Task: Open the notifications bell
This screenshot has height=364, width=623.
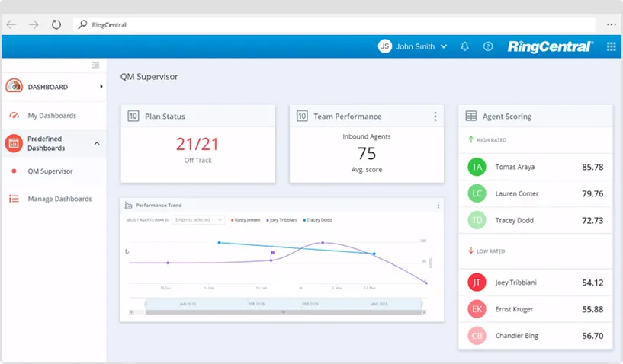Action: click(464, 46)
